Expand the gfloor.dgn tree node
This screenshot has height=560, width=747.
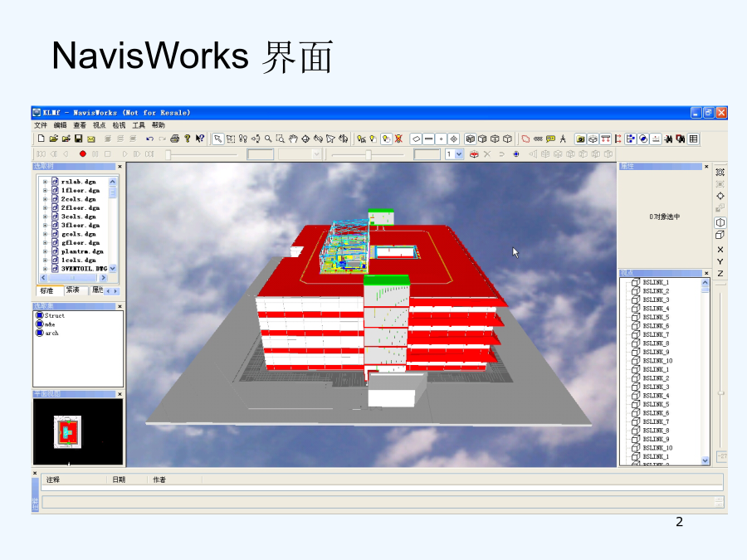pos(45,242)
